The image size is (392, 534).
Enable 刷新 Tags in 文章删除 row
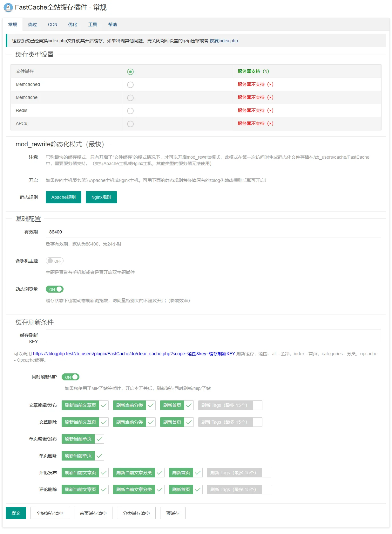pos(230,422)
